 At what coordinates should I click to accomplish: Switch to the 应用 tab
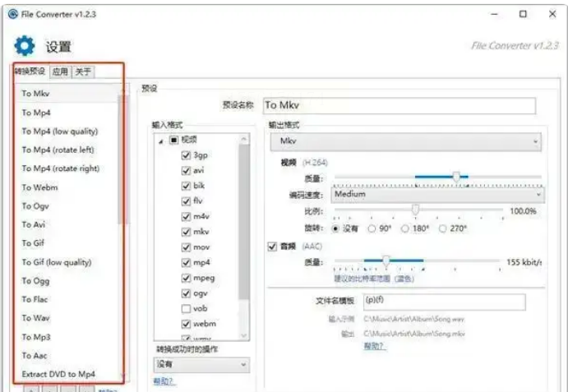tap(60, 71)
